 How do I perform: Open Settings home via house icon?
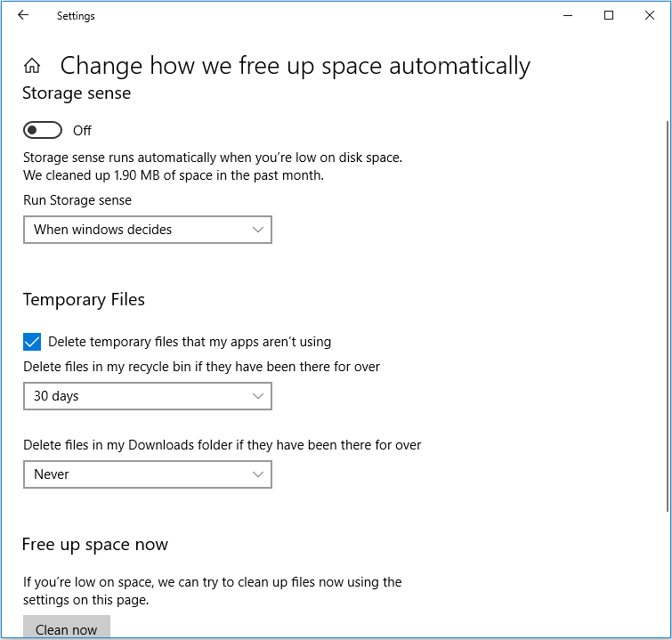pos(32,66)
